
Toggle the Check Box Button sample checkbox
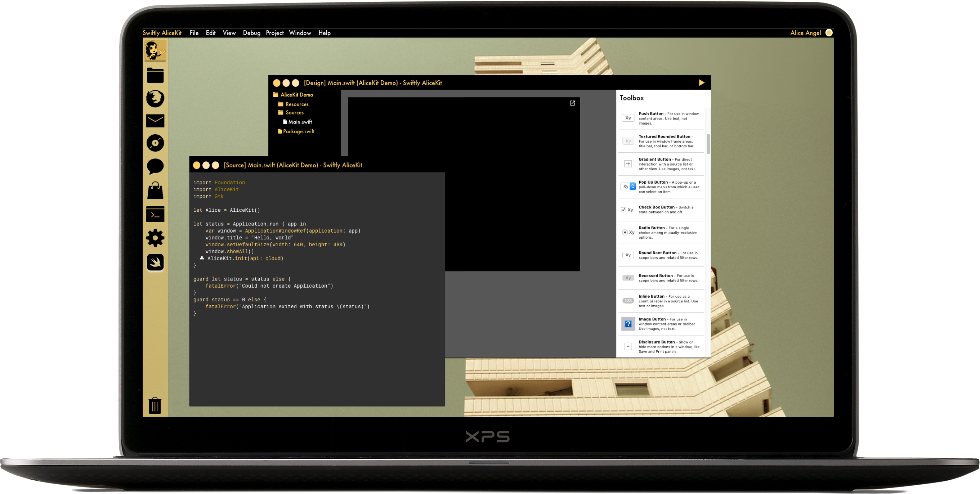pos(623,210)
